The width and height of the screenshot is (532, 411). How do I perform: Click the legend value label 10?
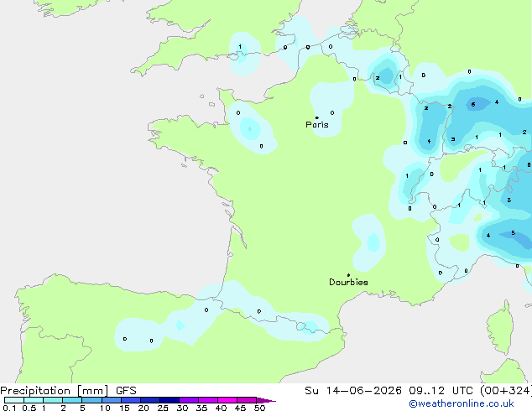(x=105, y=408)
